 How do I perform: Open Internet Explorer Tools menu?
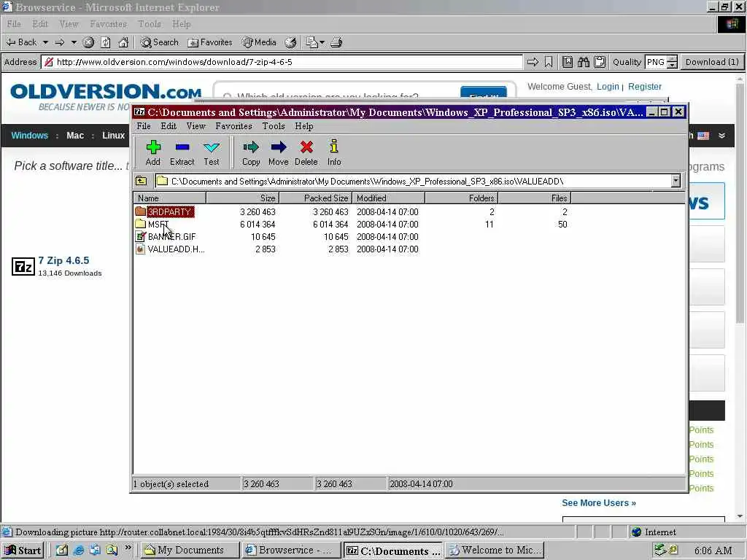[150, 24]
